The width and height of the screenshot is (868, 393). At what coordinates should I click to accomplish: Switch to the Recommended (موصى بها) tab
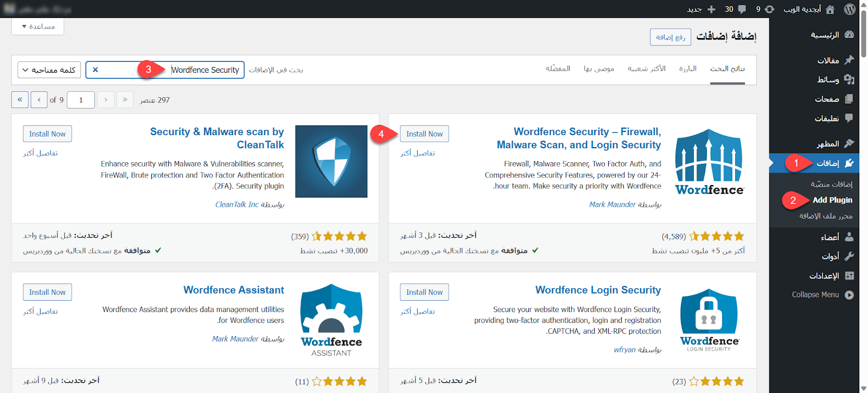click(599, 69)
